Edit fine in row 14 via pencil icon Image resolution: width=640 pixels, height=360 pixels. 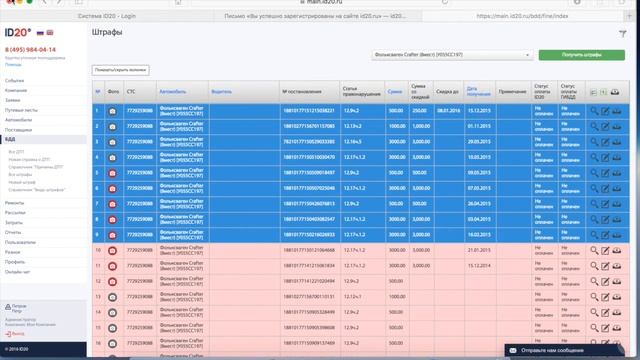605,313
